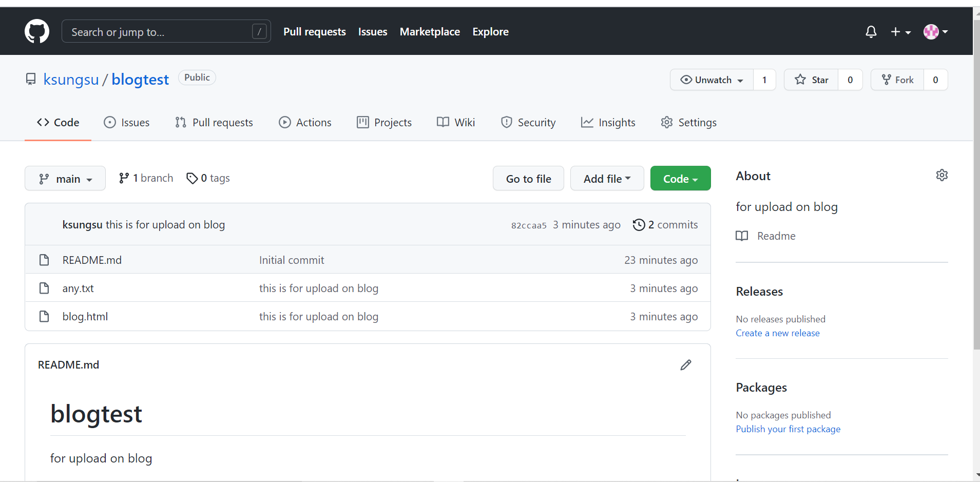View the forks count next to Fork
980x482 pixels.
pos(935,80)
